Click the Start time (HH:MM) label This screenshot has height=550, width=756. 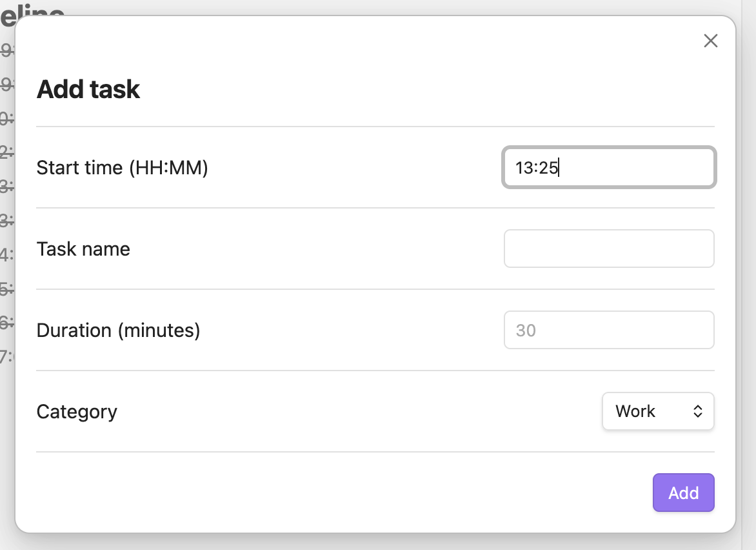(123, 168)
